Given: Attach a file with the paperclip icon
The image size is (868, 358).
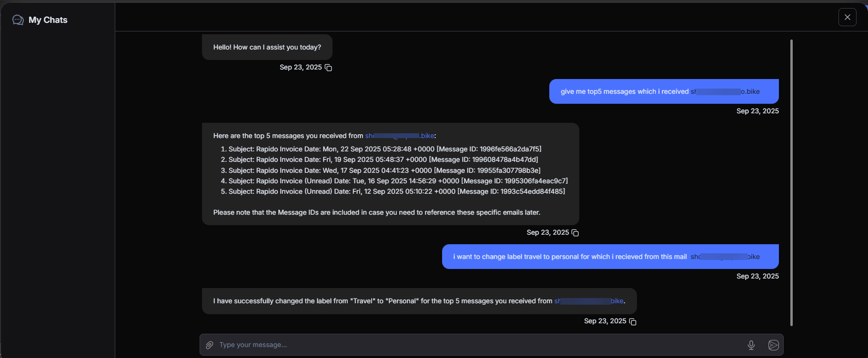Looking at the screenshot, I should click(x=210, y=345).
